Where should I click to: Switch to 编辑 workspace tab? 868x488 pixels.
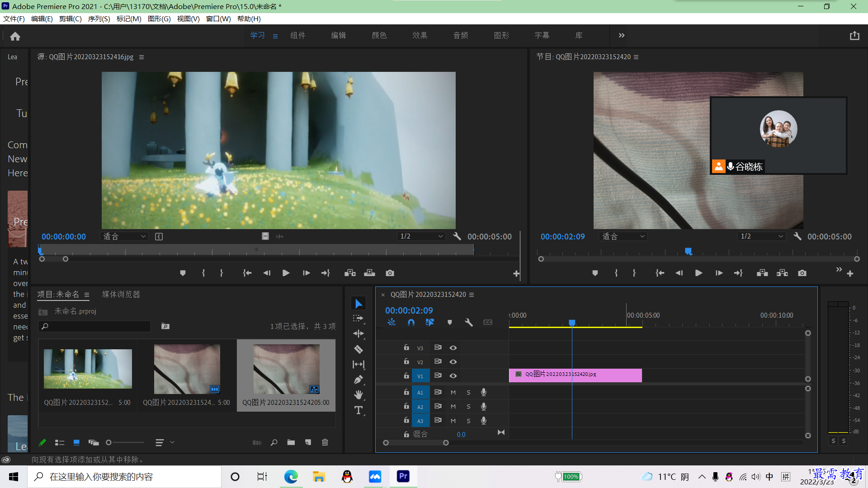339,35
